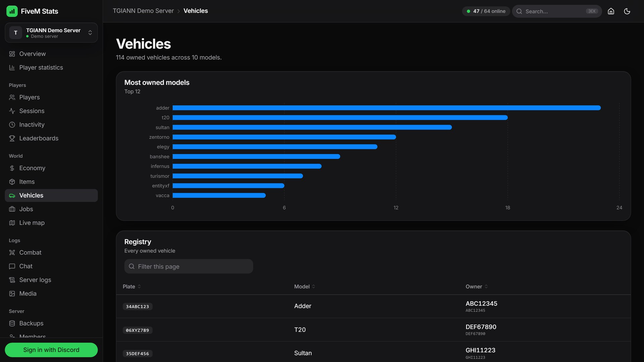Image resolution: width=644 pixels, height=362 pixels.
Task: Click the 47 / 64 online status badge
Action: pos(486,11)
